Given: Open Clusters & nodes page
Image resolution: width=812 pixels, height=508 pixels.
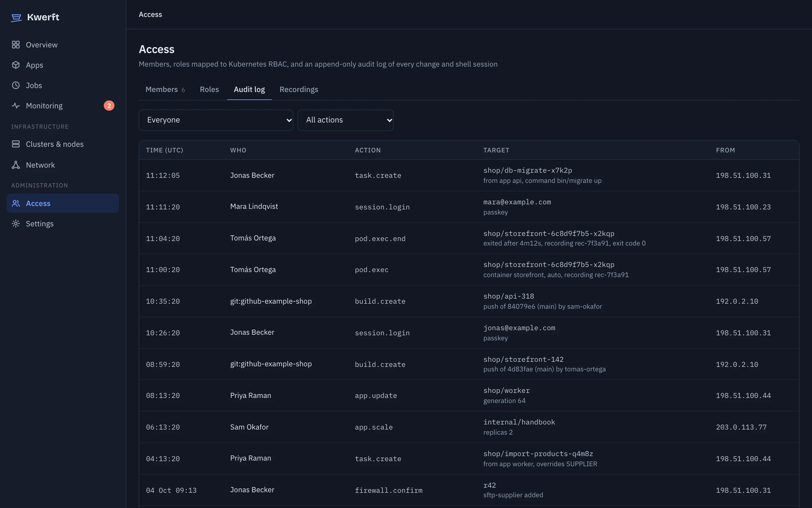Looking at the screenshot, I should pyautogui.click(x=63, y=144).
